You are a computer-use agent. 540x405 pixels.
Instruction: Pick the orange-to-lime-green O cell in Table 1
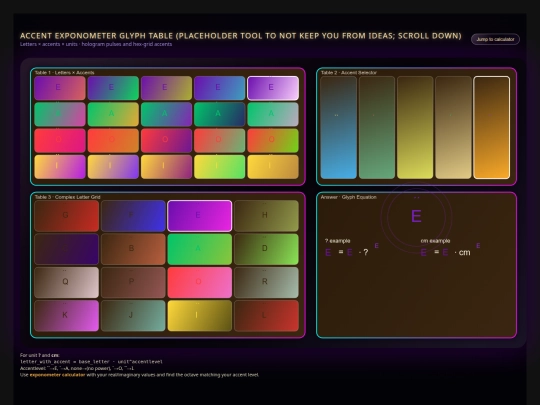[x=273, y=140]
